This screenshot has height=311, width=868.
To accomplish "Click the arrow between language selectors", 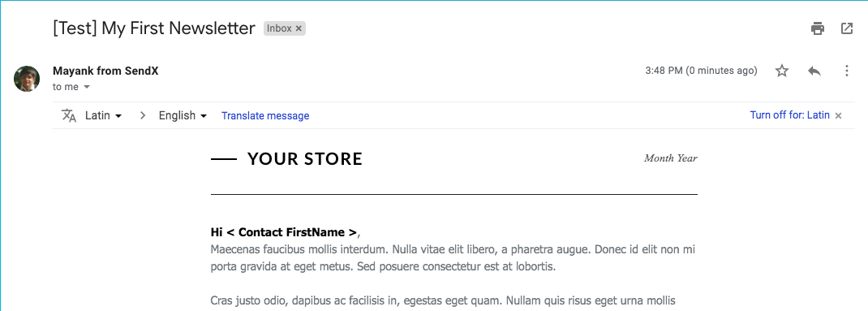I will 144,116.
